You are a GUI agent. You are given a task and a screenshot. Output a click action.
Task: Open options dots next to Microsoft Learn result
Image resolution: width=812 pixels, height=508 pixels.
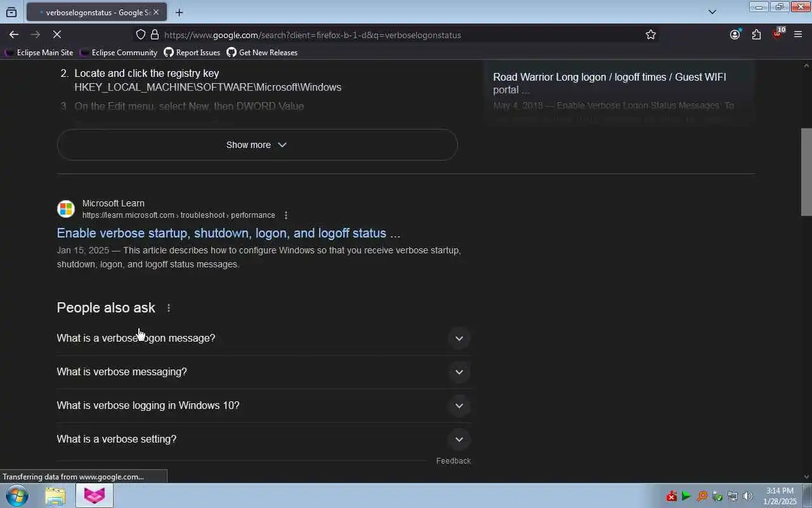click(x=286, y=215)
